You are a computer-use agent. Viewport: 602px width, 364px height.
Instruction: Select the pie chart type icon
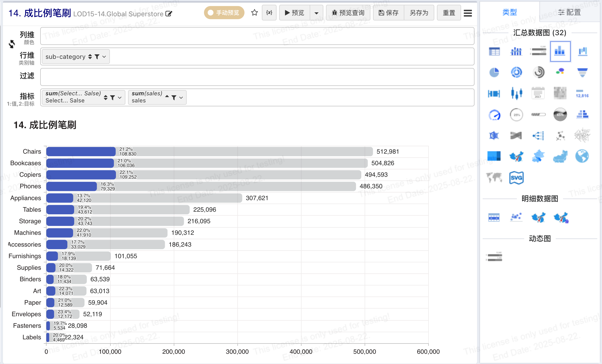click(x=494, y=72)
